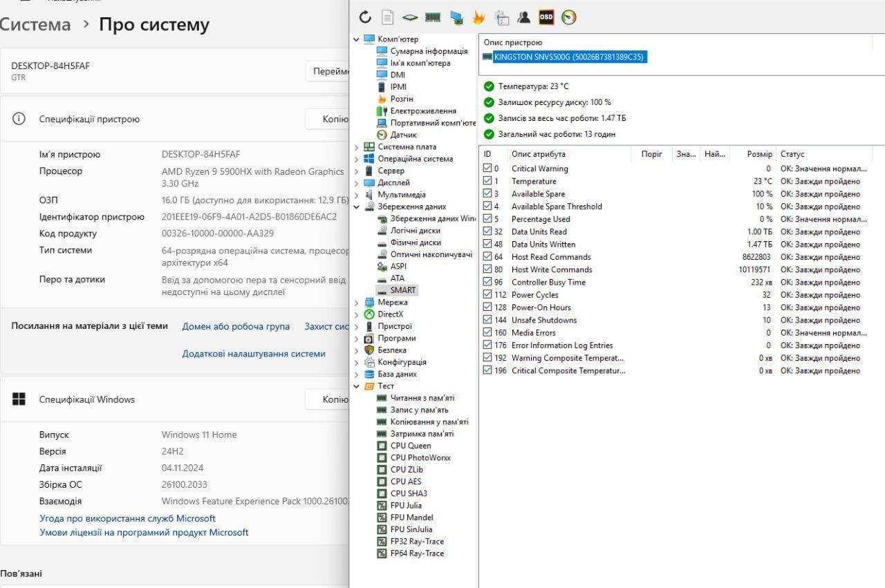Open Додаткові налаштування системи link
885x588 pixels.
point(254,354)
